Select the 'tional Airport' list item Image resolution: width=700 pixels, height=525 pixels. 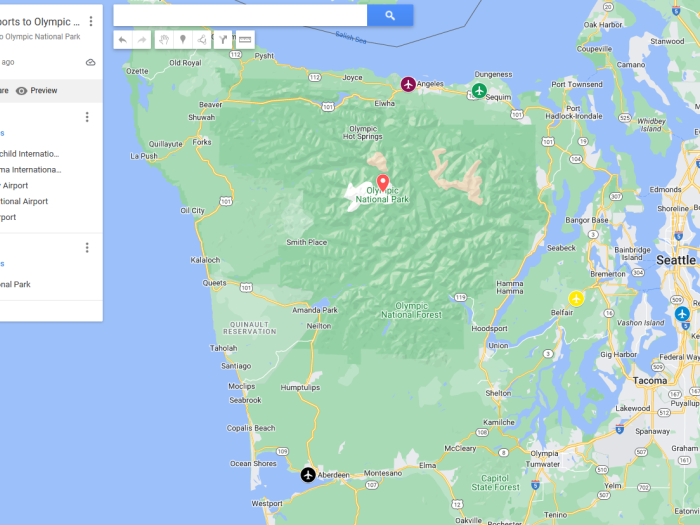(24, 201)
